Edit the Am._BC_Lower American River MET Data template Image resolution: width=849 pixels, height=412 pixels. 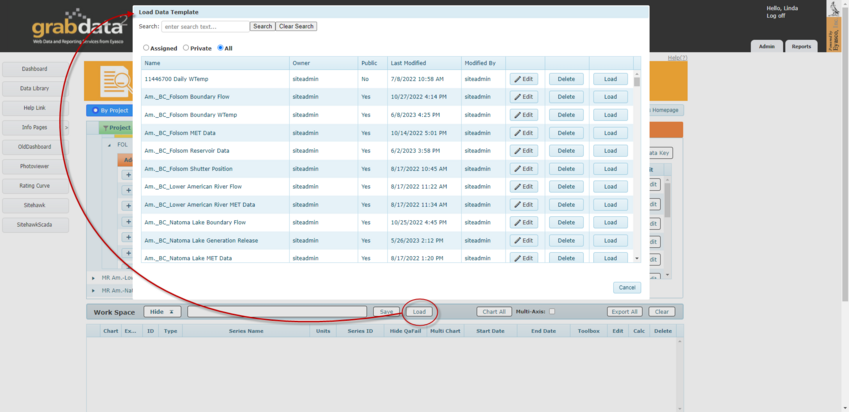click(x=524, y=205)
